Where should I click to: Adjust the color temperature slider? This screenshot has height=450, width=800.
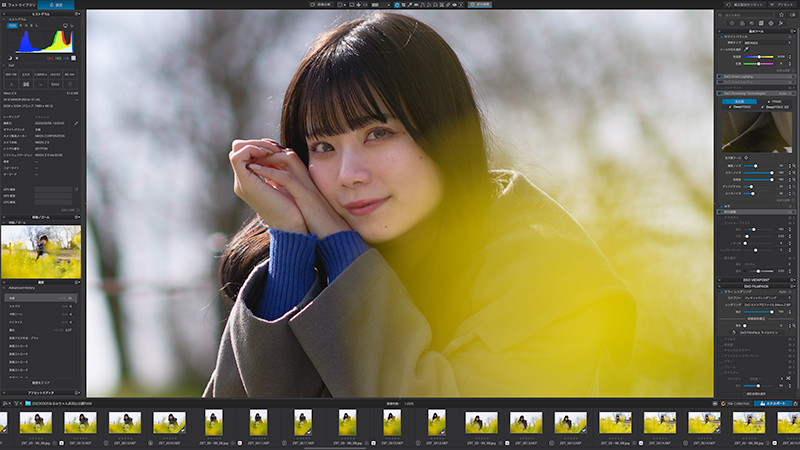758,57
